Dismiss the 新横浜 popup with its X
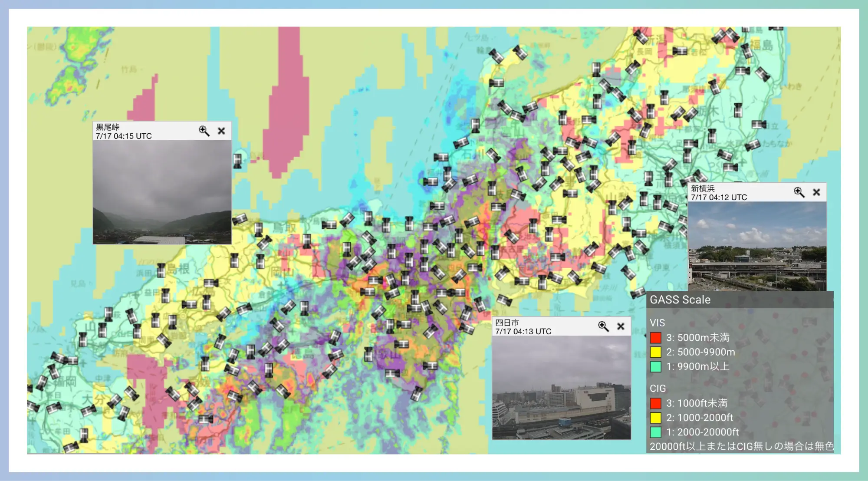868x481 pixels. coord(816,192)
